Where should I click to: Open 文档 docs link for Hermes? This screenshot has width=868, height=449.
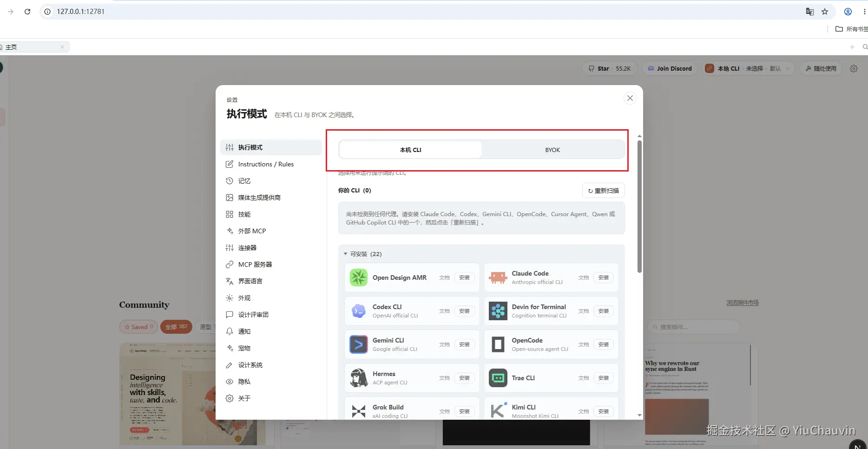(444, 378)
